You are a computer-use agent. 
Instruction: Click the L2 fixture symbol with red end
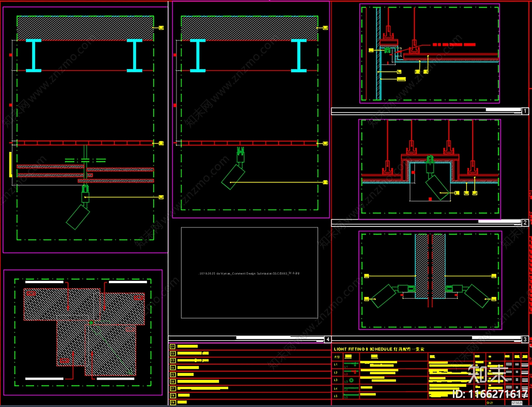[351, 372]
